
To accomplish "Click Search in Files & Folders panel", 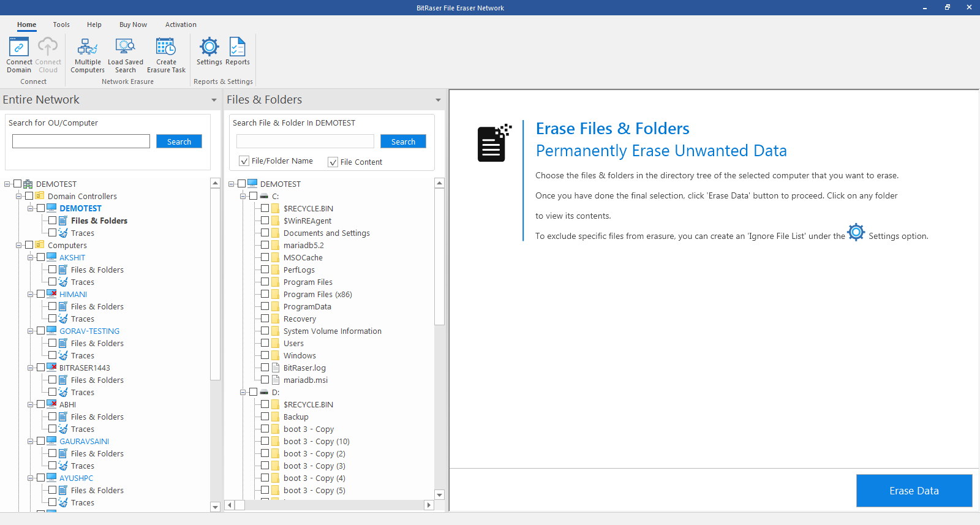I will pyautogui.click(x=403, y=142).
